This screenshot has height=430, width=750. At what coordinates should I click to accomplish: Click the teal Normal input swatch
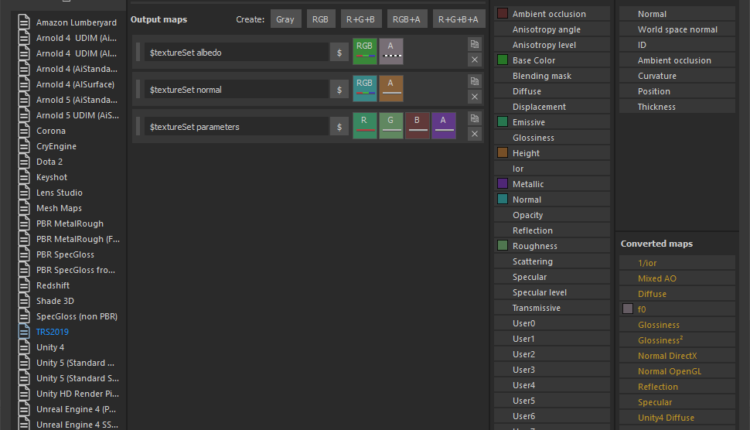click(502, 199)
